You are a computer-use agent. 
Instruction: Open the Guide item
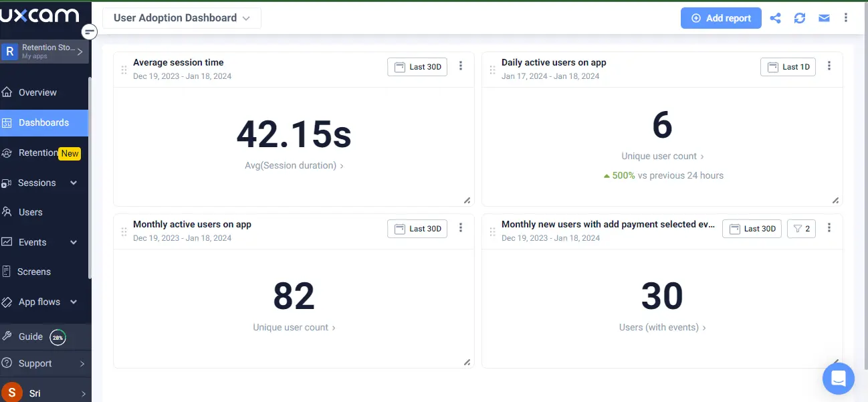tap(31, 336)
